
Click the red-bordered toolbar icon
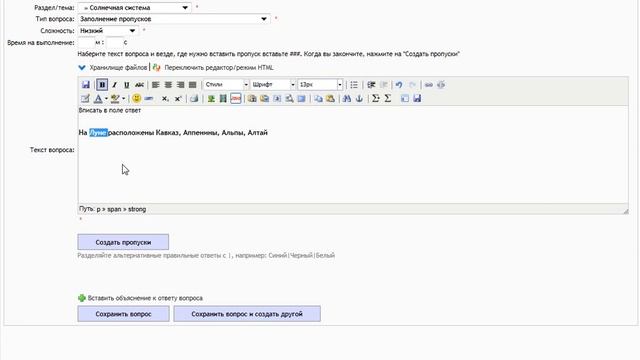pyautogui.click(x=236, y=98)
